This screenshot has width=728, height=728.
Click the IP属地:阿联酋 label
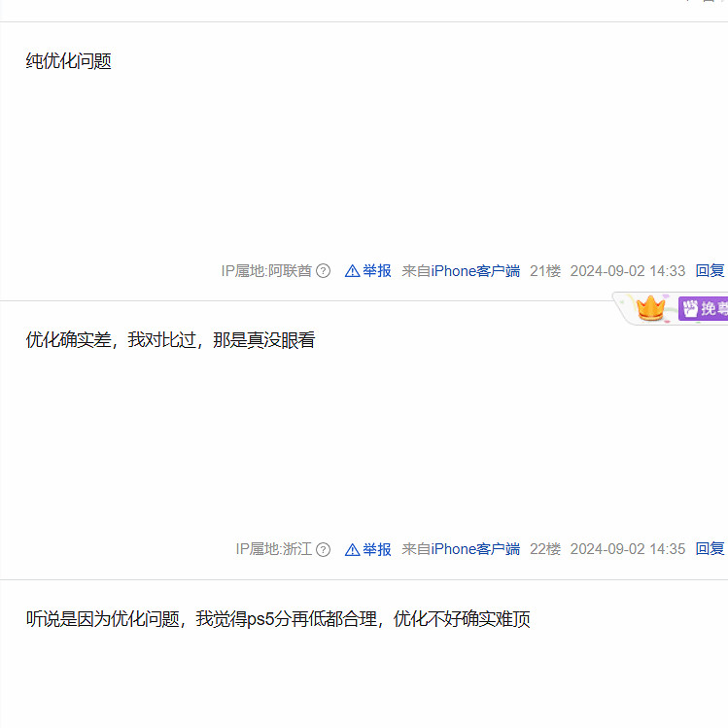tap(266, 270)
